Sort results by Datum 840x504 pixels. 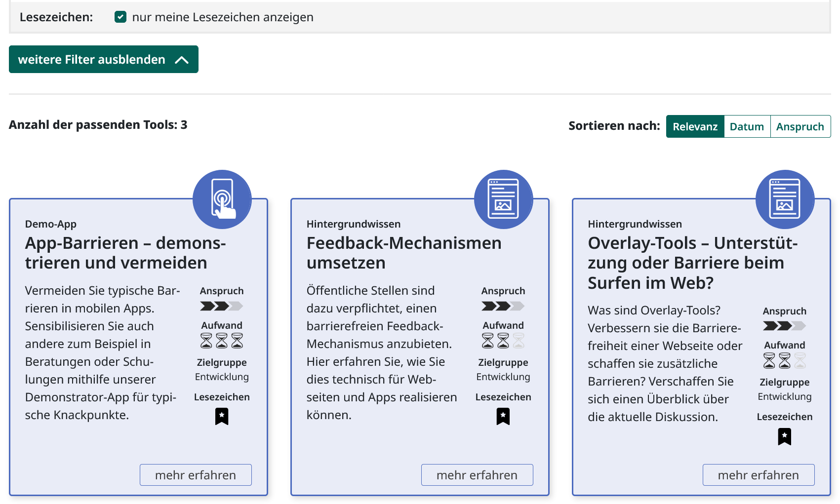(747, 126)
